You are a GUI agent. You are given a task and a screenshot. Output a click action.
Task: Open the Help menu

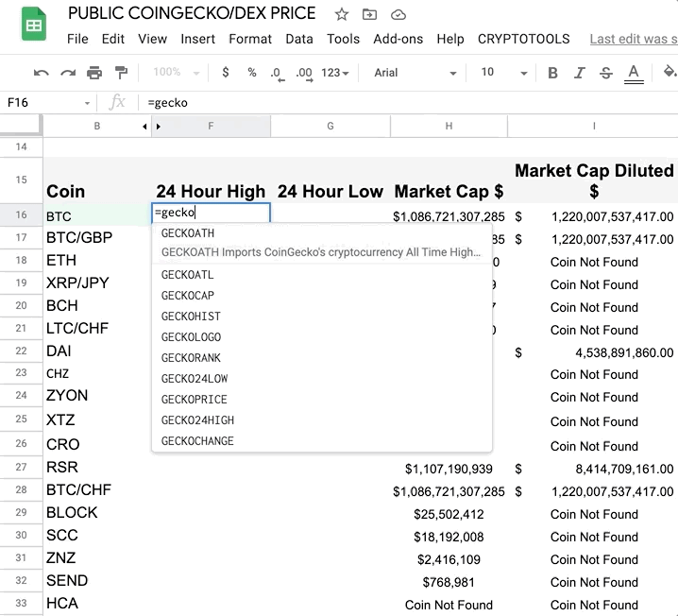[x=450, y=39]
